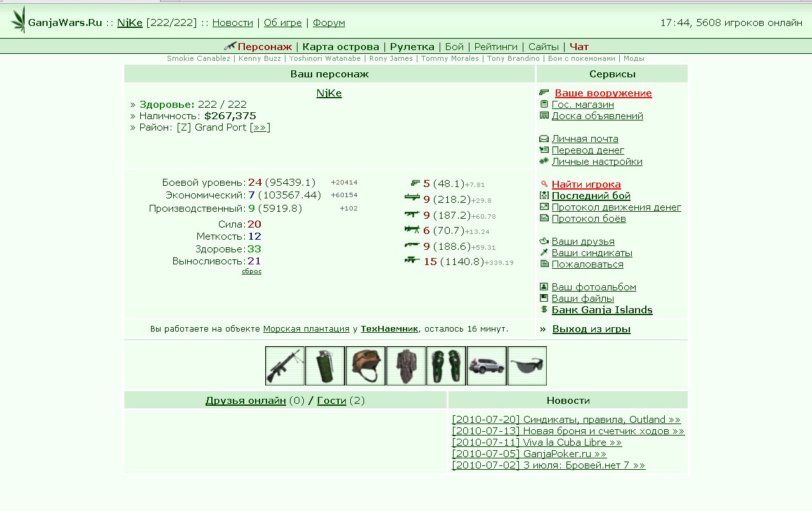Open news Новая броня и счетчик ходов
Screen dimensions: 812x511
click(568, 431)
